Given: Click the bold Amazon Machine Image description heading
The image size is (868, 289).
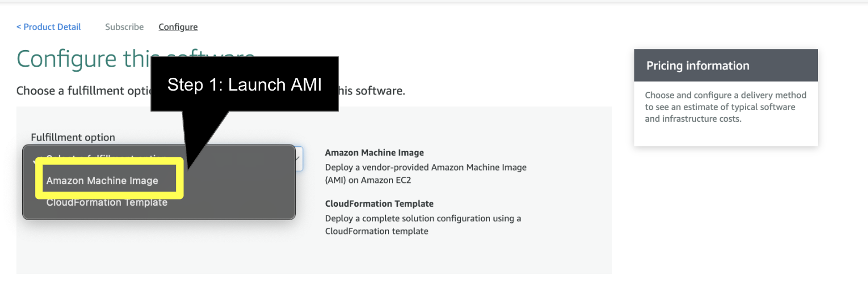Looking at the screenshot, I should pos(374,152).
